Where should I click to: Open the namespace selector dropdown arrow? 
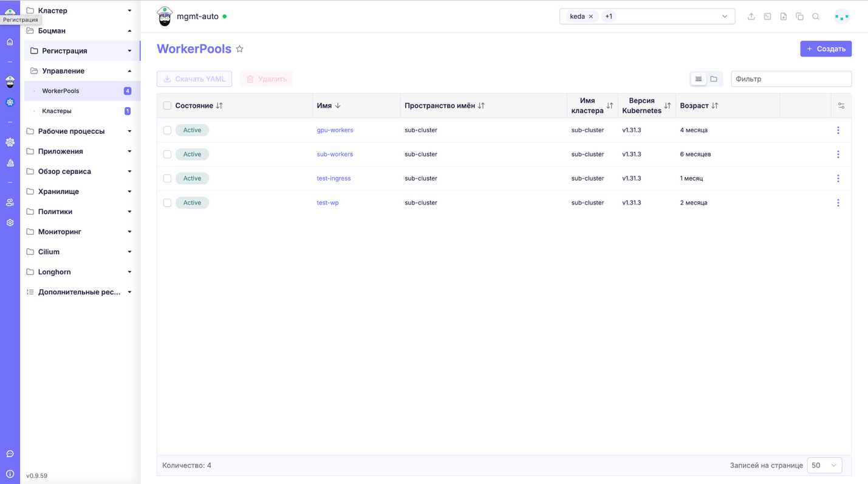click(725, 16)
